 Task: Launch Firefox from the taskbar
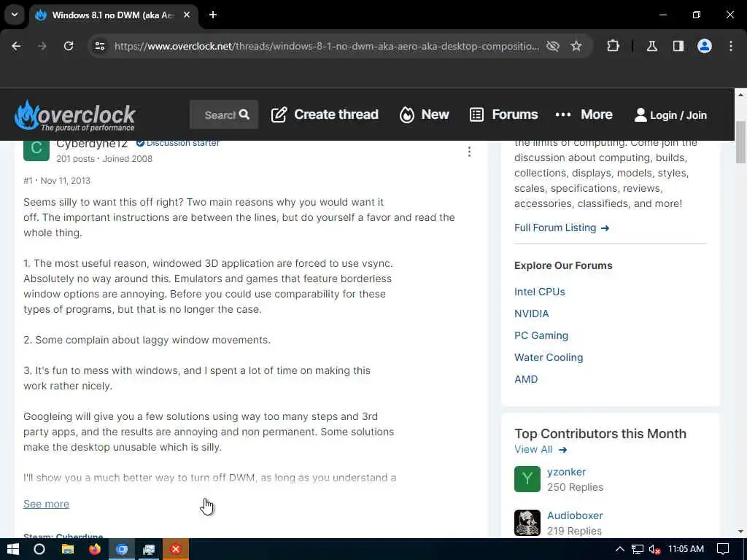(95, 550)
